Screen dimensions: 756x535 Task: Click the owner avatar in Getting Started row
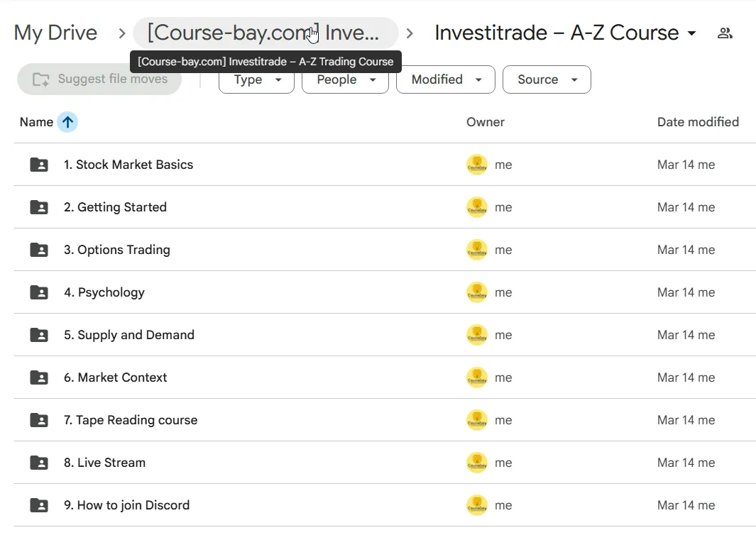pos(477,207)
